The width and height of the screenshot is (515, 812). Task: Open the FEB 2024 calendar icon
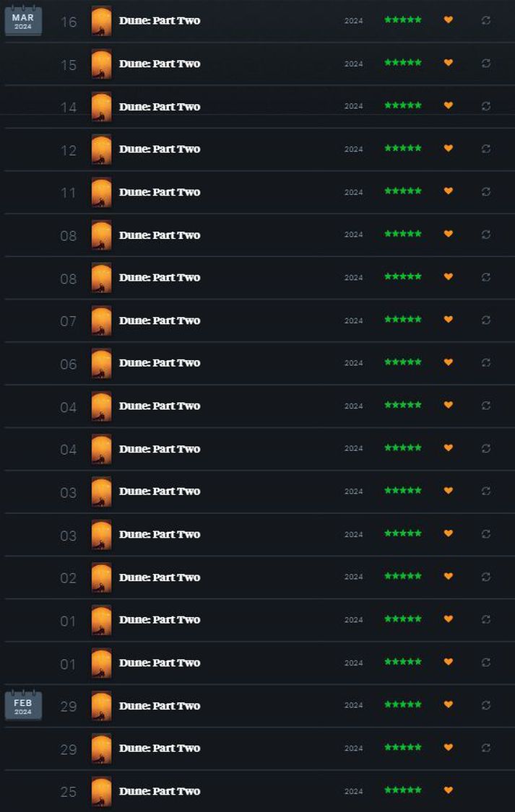[23, 706]
